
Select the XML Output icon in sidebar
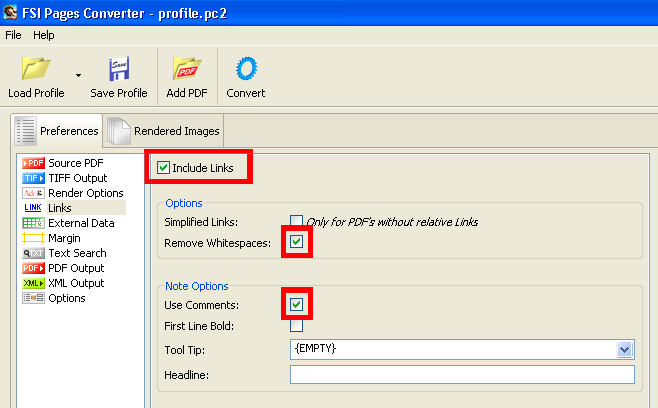point(33,283)
